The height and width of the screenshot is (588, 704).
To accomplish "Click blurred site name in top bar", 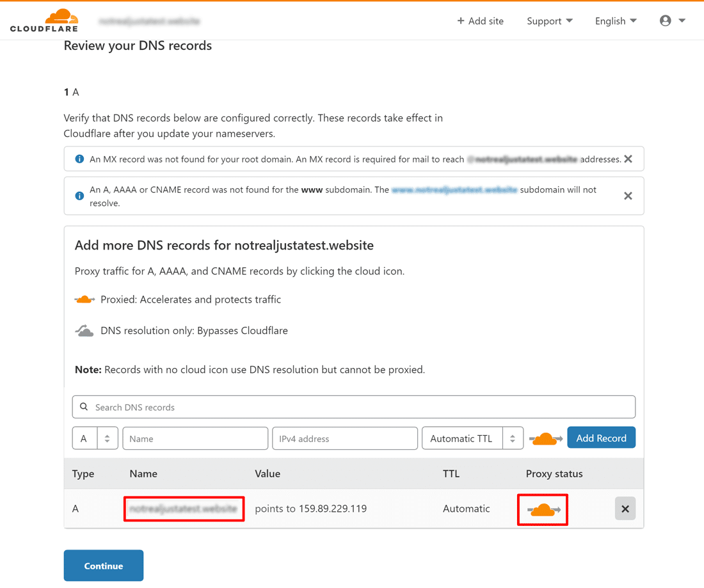I will click(x=149, y=21).
